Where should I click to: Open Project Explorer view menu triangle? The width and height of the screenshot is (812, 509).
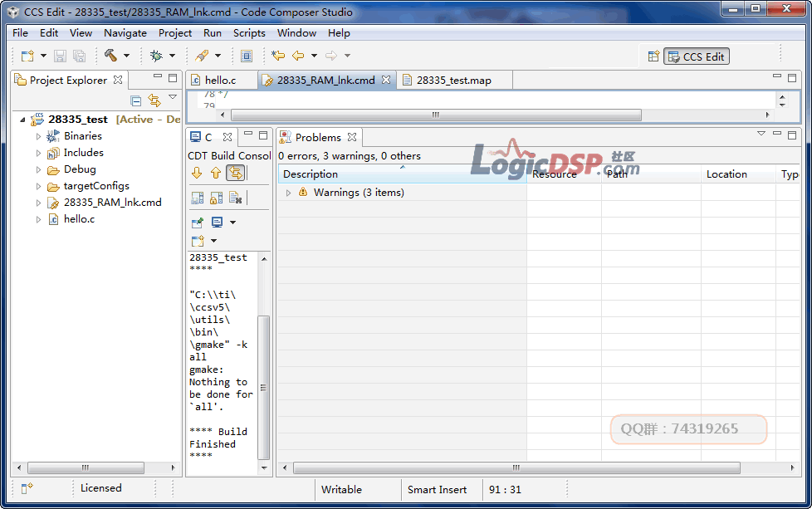pos(173,97)
